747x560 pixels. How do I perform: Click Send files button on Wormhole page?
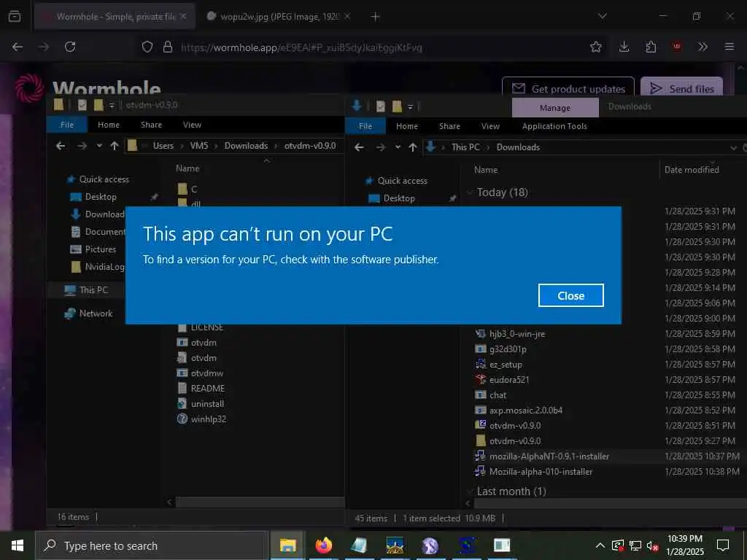click(x=682, y=88)
